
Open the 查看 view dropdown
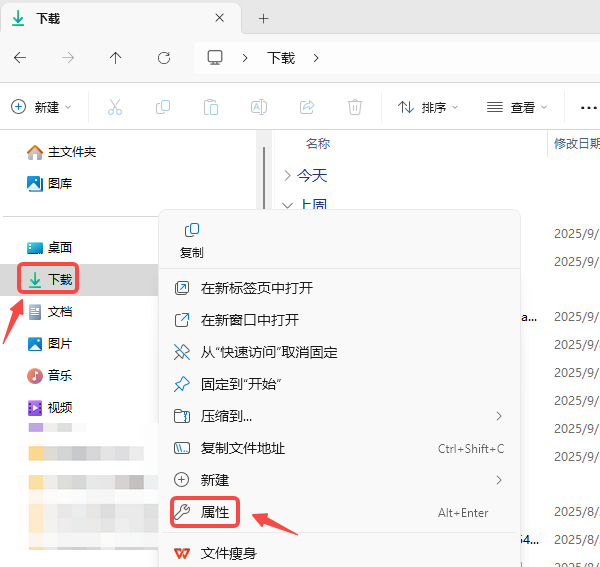tap(517, 107)
